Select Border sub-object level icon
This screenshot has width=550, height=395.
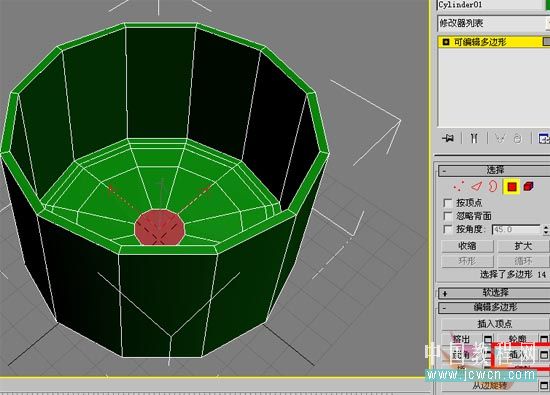[x=493, y=186]
